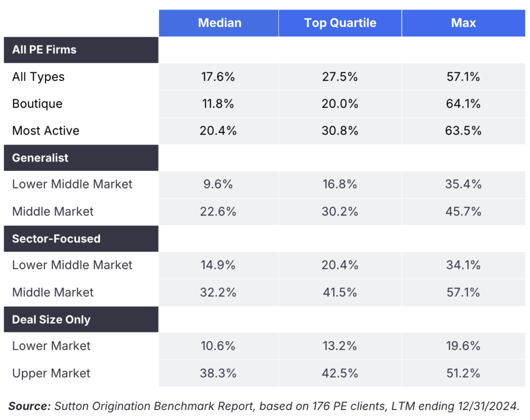Click the 64.1% Boutique max value
Image resolution: width=530 pixels, height=420 pixels.
coord(463,104)
